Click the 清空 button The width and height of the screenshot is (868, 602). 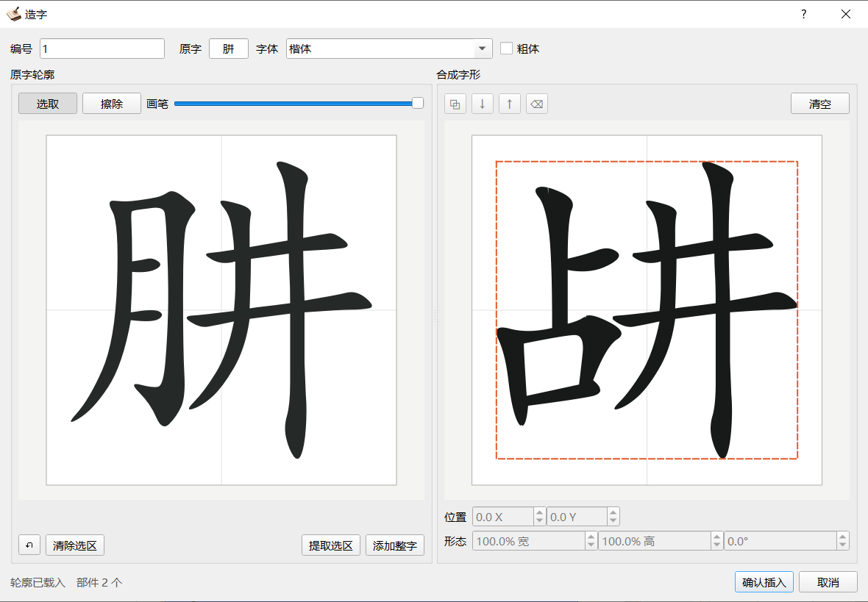point(820,104)
